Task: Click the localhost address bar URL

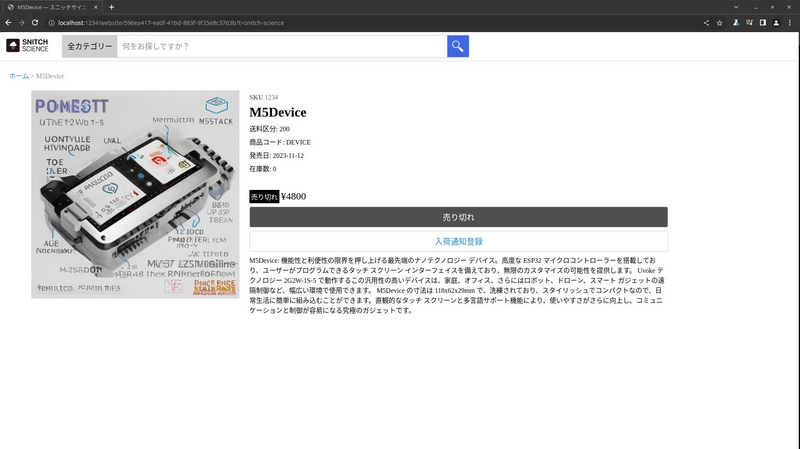Action: 171,23
